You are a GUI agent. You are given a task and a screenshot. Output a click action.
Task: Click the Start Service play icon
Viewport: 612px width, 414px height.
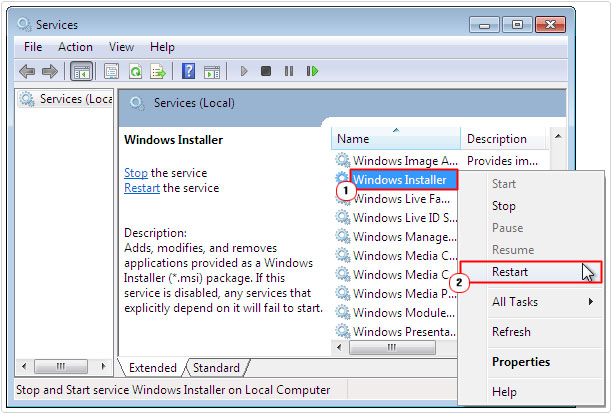coord(244,71)
